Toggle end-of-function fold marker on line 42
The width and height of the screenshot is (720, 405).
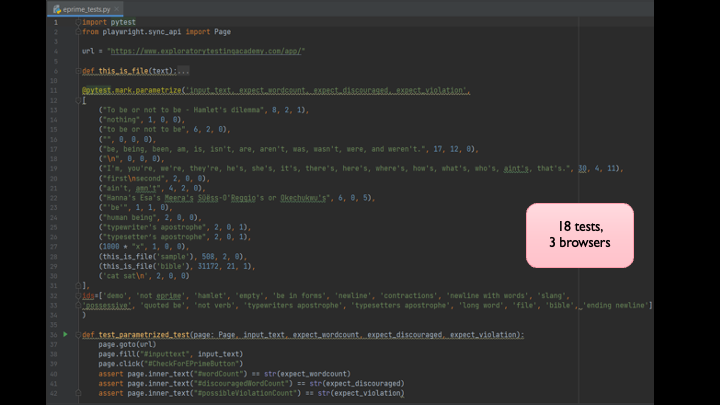[78, 393]
